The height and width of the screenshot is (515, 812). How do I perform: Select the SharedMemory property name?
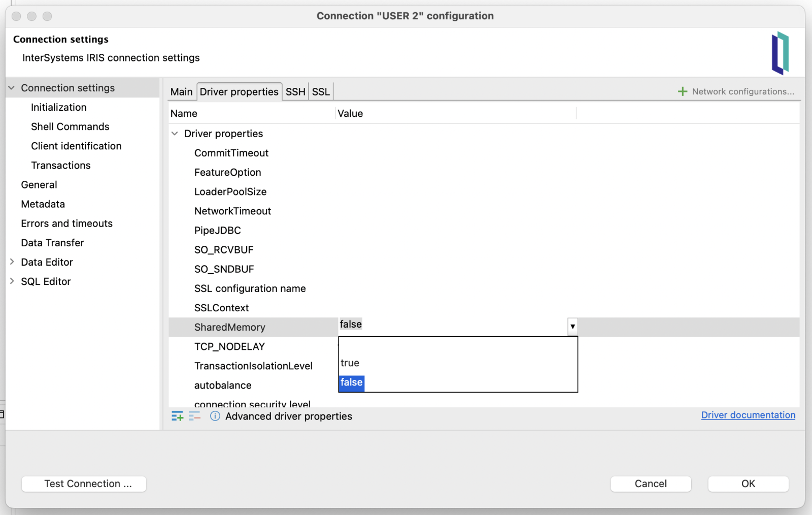(x=230, y=327)
